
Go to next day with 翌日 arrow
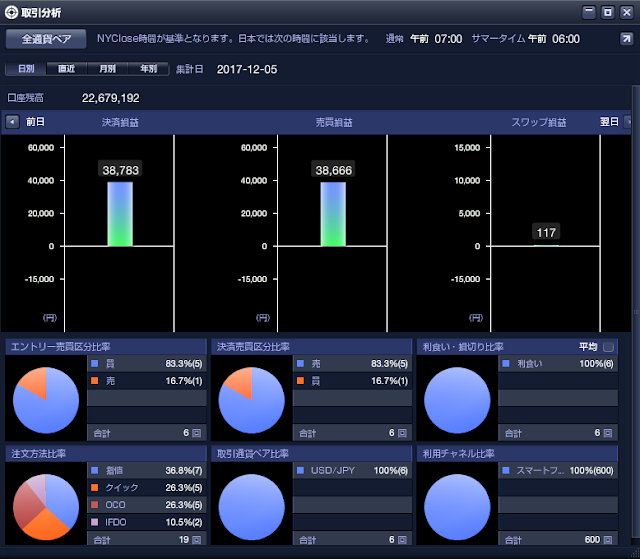click(629, 122)
